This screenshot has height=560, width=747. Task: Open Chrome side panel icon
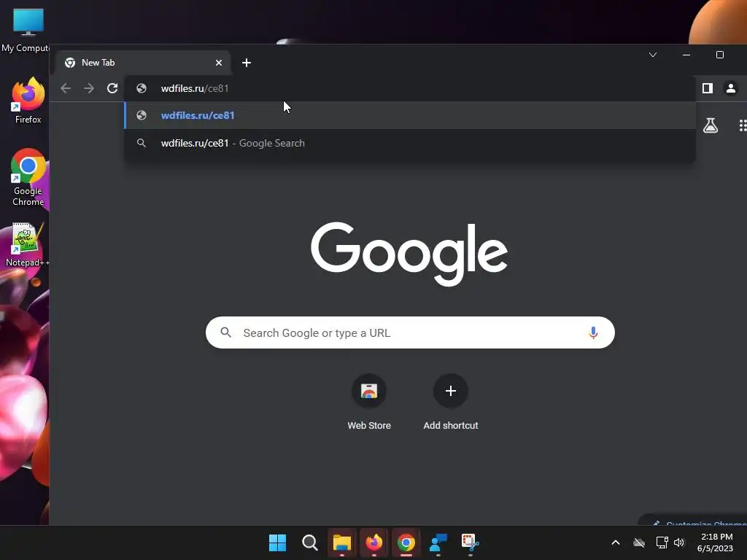708,88
